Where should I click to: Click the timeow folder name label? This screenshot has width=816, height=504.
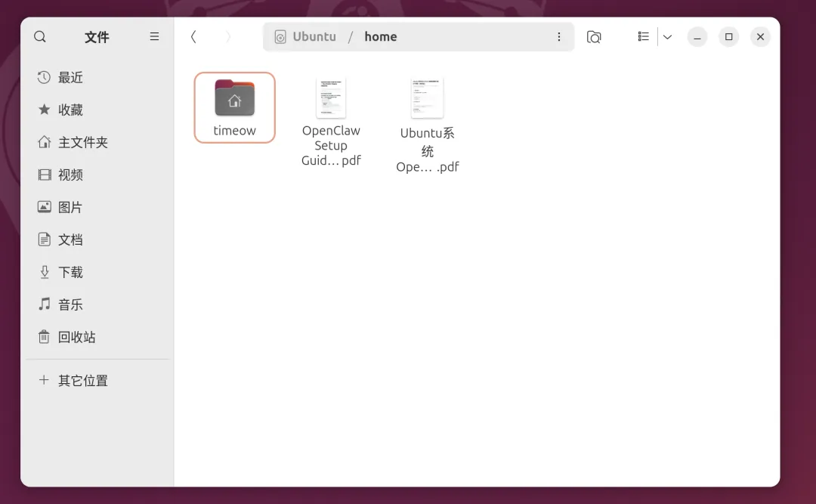tap(235, 131)
